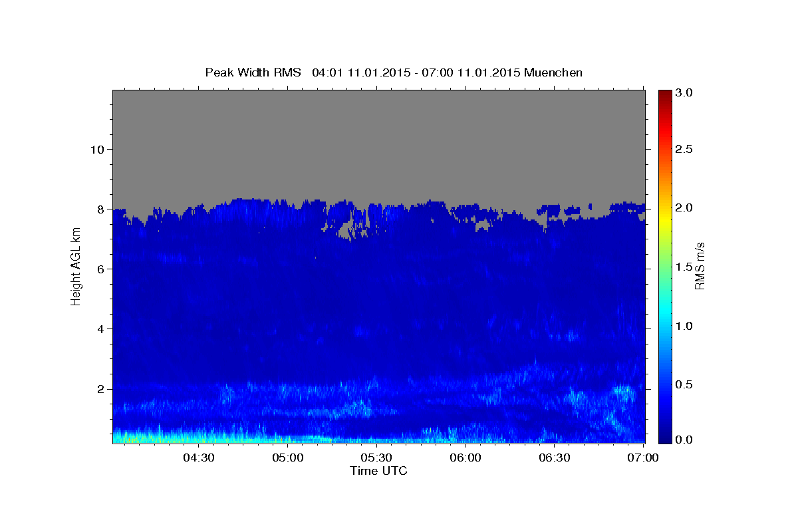Click the colorbar value 3.0

[684, 93]
